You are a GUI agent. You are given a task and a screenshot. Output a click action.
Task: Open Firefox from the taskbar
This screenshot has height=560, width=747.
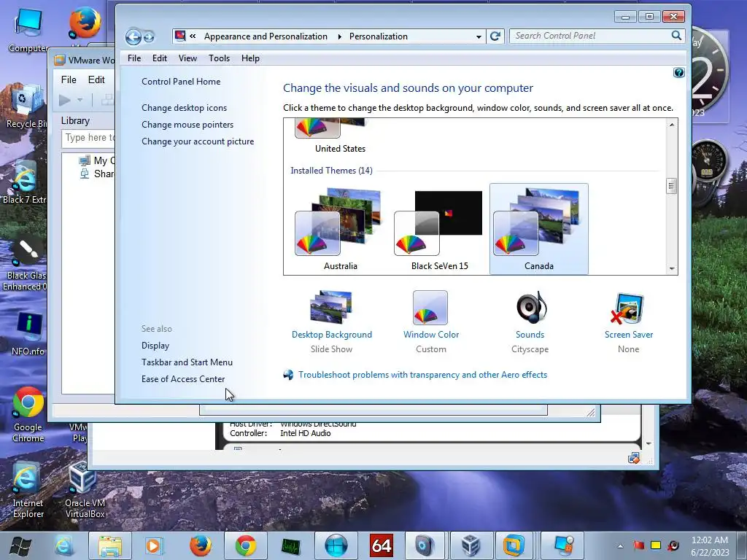[201, 545]
